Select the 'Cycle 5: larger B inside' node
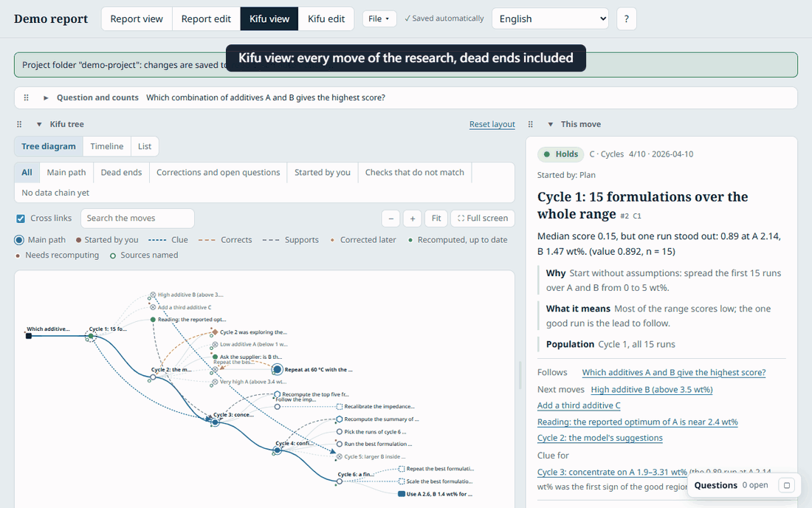 (x=340, y=457)
